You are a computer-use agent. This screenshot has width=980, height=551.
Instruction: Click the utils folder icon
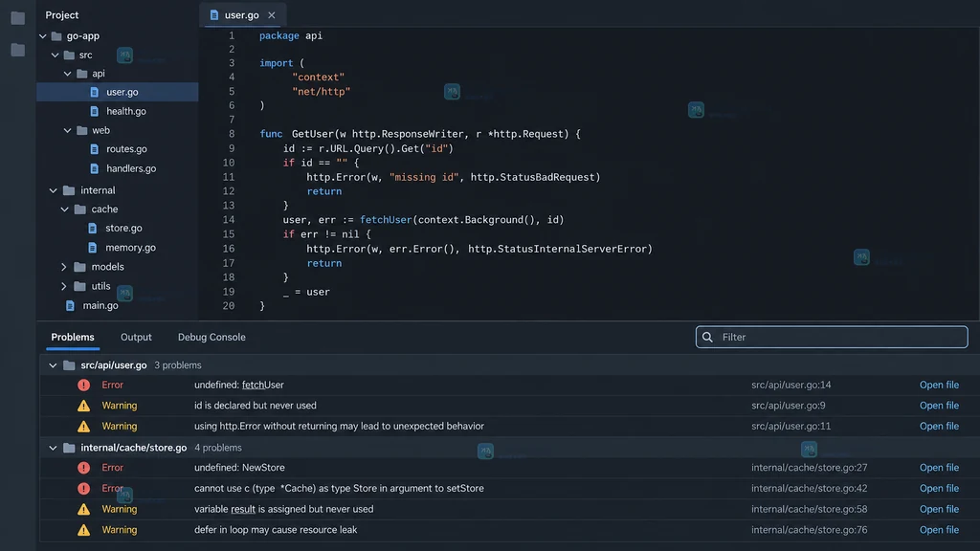(x=80, y=286)
